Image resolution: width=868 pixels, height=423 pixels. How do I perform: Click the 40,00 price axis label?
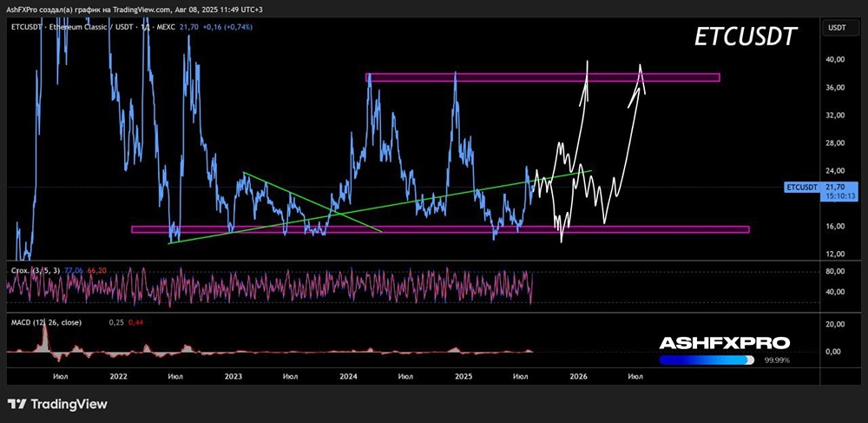click(835, 60)
